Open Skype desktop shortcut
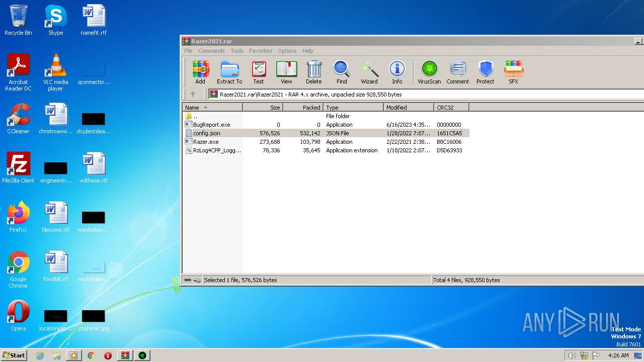 pyautogui.click(x=55, y=20)
